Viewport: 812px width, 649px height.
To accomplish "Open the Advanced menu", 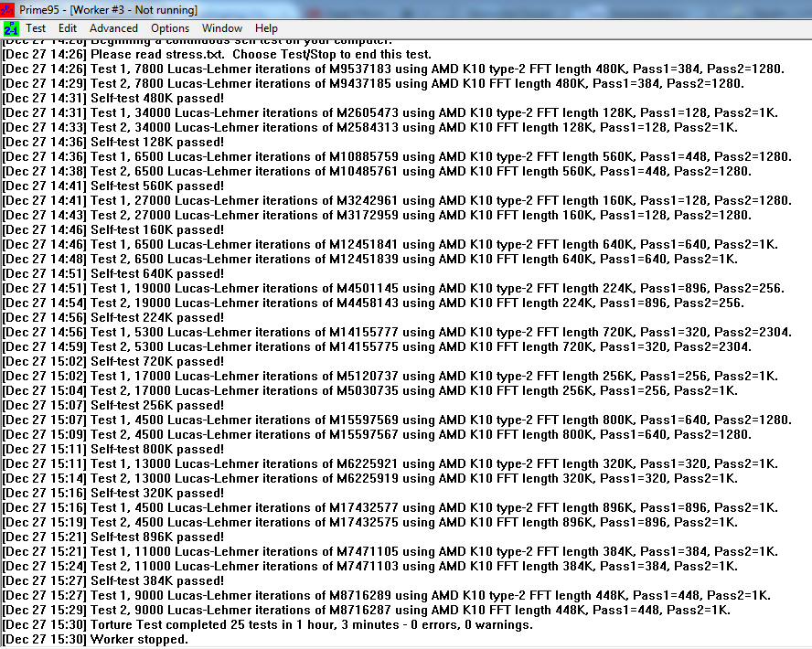I will click(113, 28).
